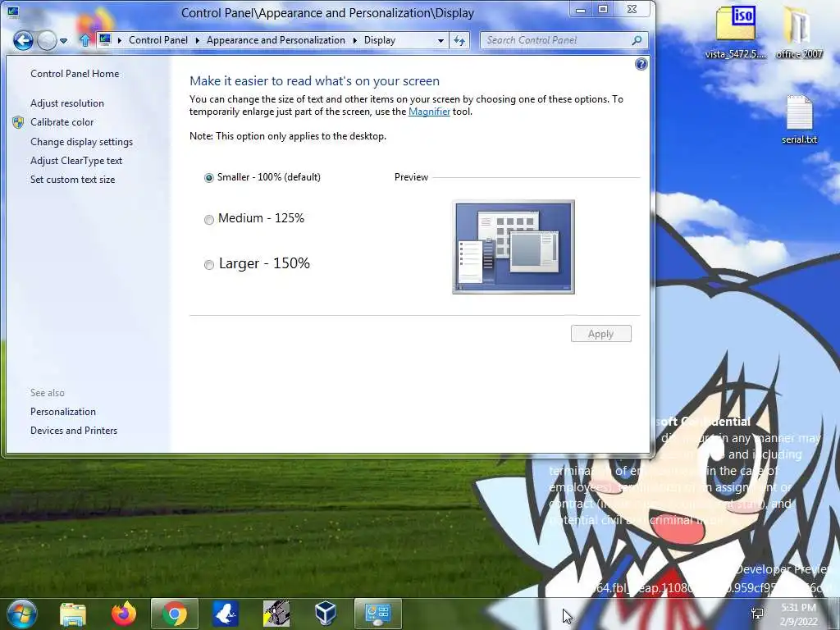Open Adjust resolution link

[67, 103]
